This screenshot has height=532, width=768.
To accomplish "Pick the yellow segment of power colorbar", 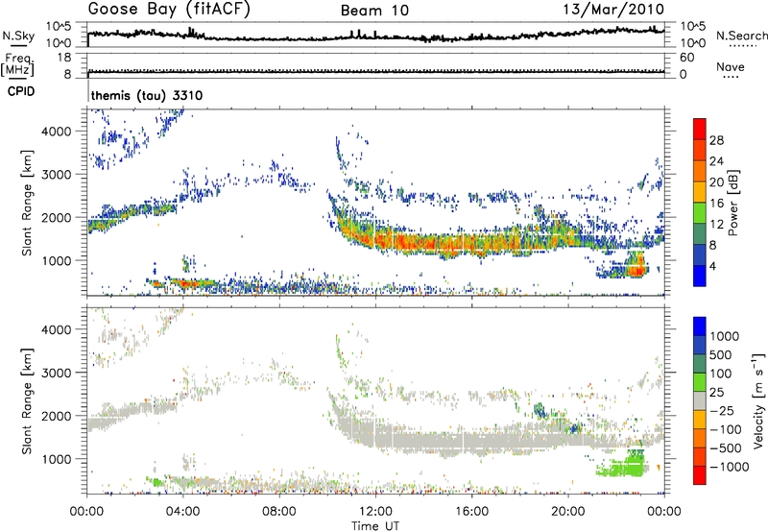I will 700,191.
